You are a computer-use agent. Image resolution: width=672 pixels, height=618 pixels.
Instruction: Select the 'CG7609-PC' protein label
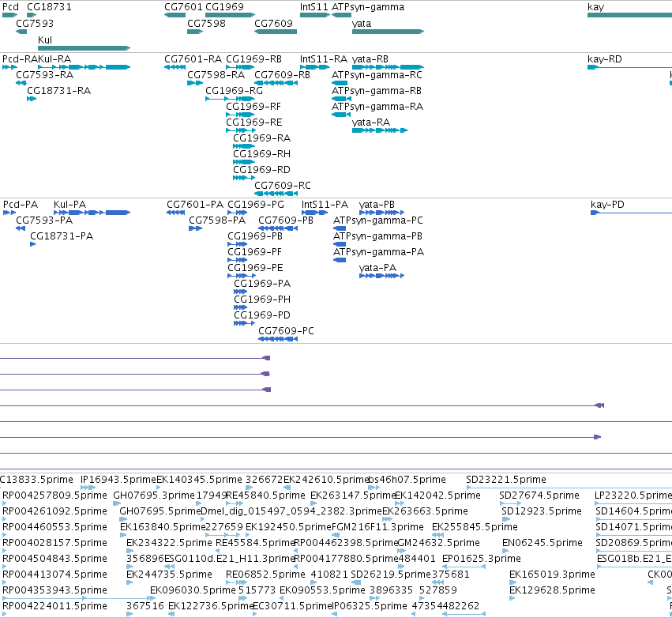tap(287, 331)
